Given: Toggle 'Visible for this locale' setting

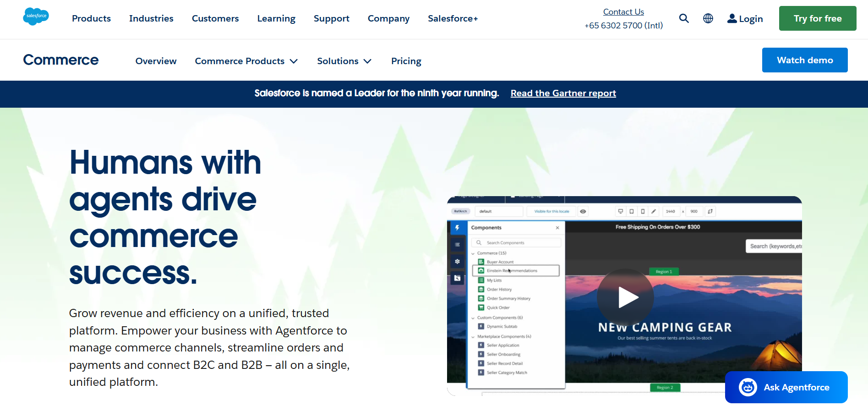Looking at the screenshot, I should pos(551,211).
